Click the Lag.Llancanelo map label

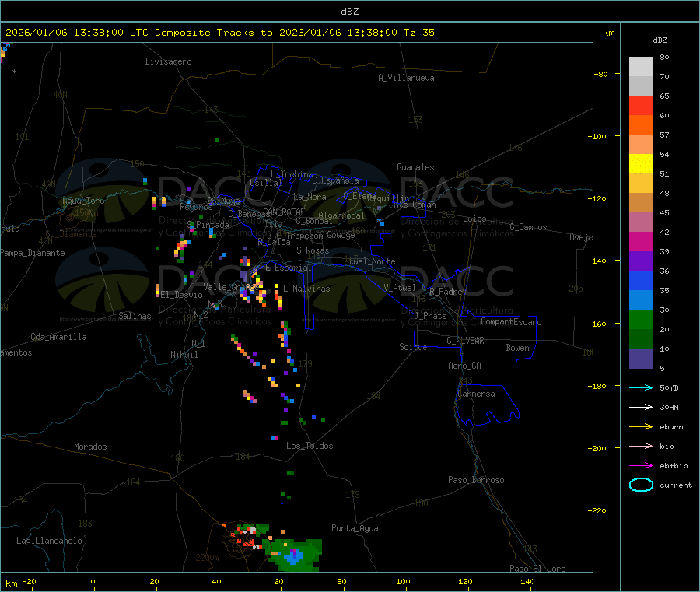tap(49, 541)
